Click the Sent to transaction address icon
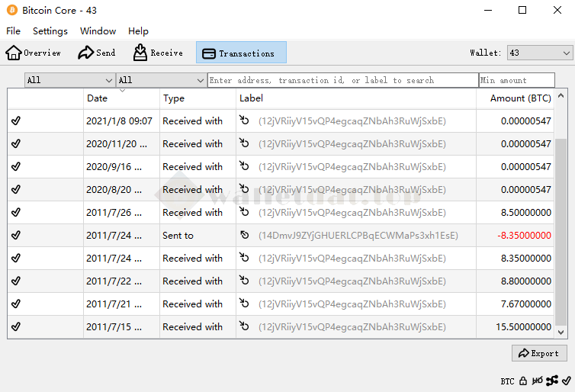The image size is (575, 392). (x=245, y=236)
